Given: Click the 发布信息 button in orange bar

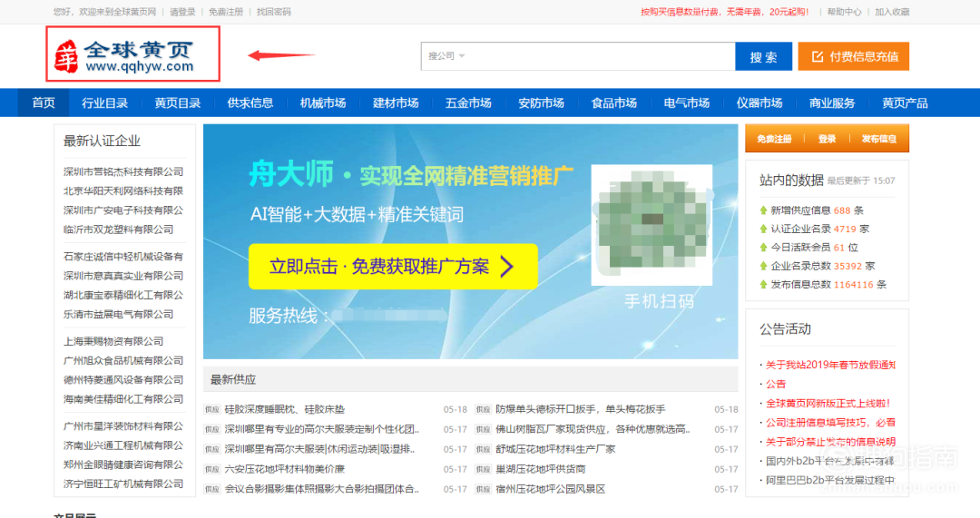Looking at the screenshot, I should pos(878,139).
